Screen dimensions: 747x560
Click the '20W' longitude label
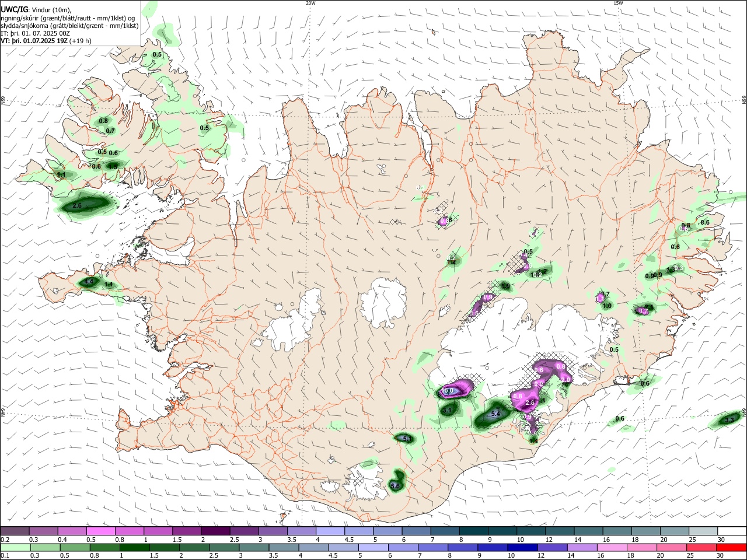(310, 3)
